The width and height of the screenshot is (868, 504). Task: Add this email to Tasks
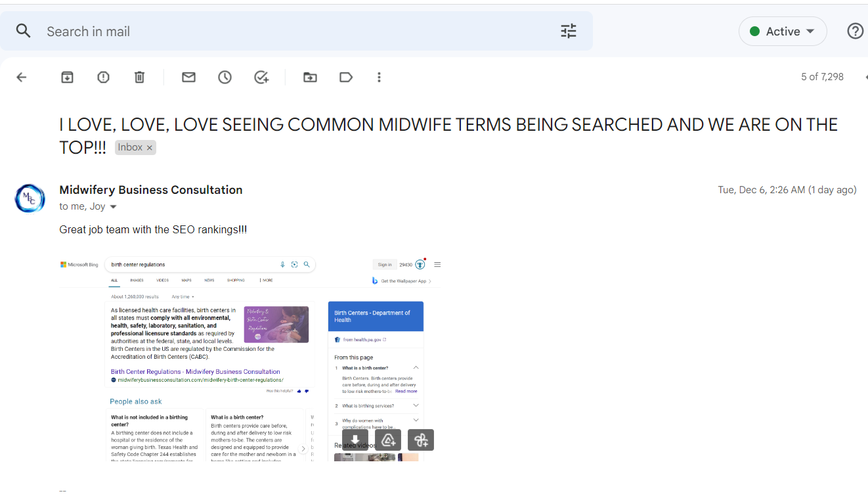261,78
